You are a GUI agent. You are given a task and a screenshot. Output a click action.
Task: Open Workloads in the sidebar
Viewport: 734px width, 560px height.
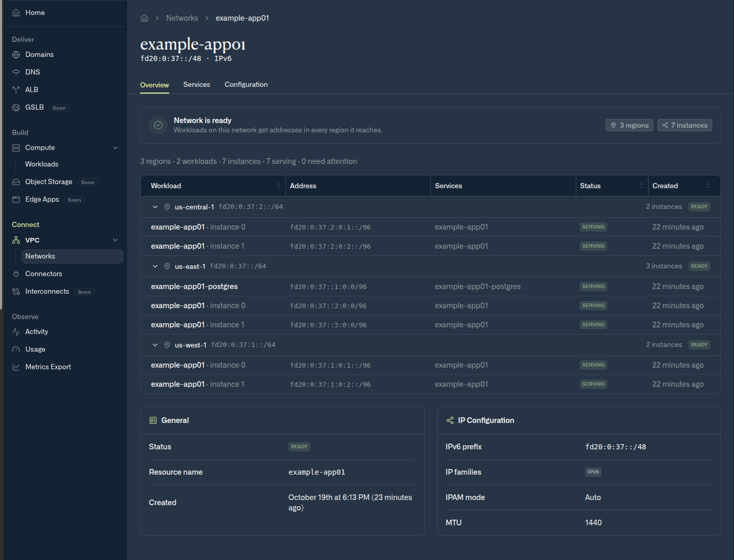42,164
